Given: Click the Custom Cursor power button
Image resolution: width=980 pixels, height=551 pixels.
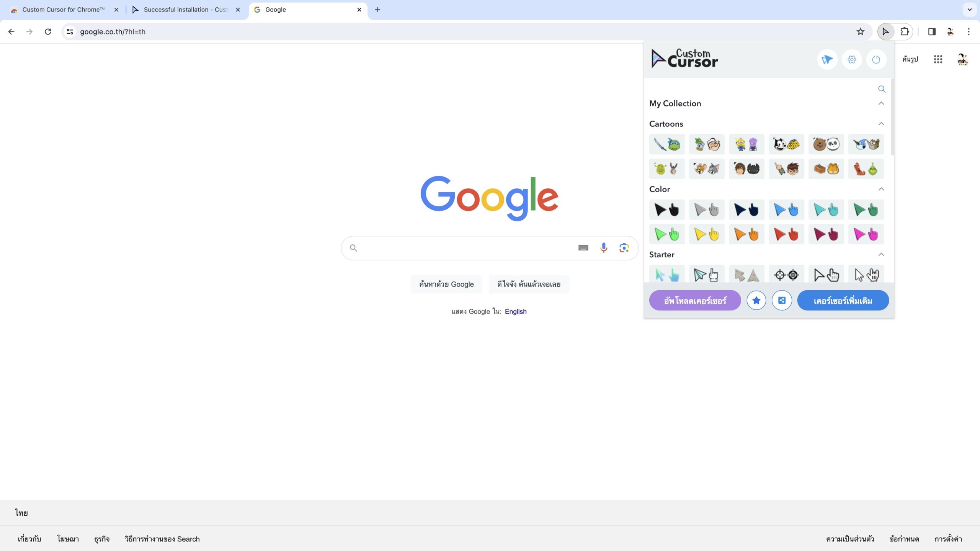Looking at the screenshot, I should point(876,59).
